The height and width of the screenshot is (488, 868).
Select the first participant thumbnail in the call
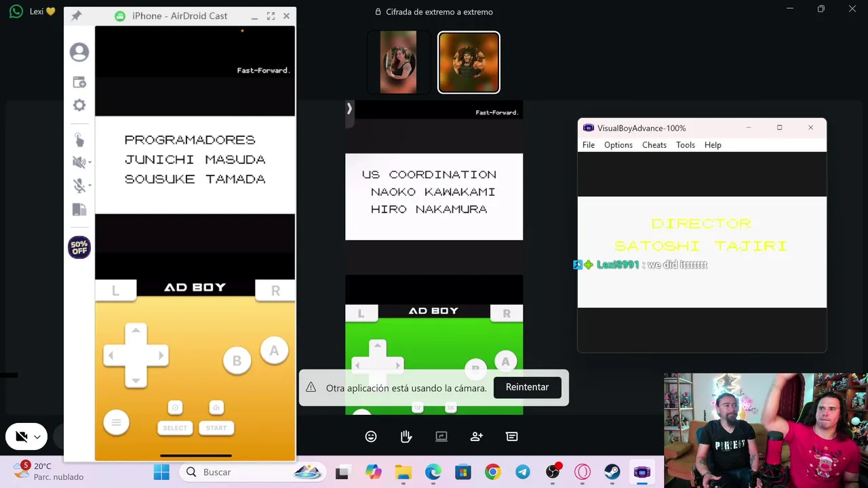point(399,62)
